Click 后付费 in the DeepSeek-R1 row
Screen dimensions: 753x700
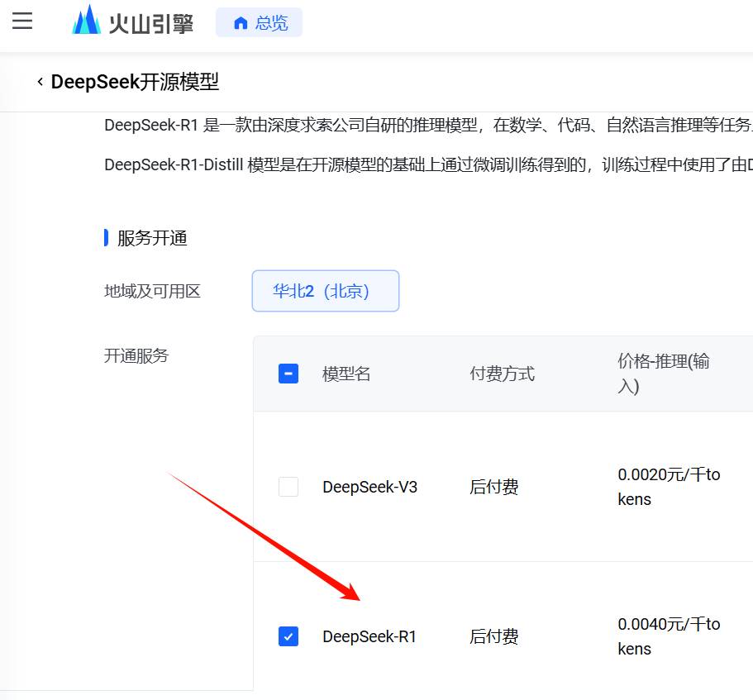click(494, 636)
